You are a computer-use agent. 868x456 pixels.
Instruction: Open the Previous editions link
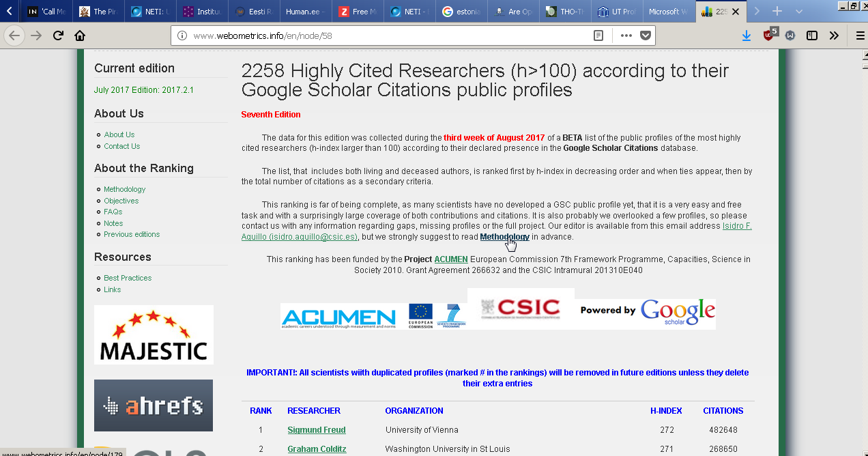(132, 234)
